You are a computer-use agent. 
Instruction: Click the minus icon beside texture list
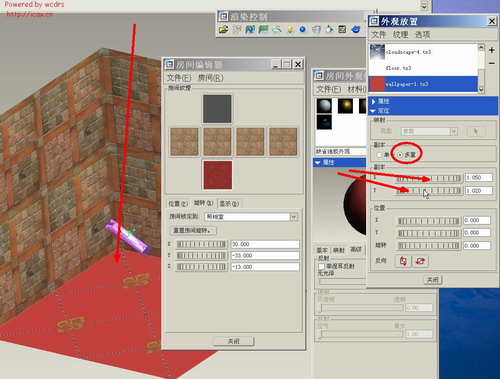click(492, 63)
